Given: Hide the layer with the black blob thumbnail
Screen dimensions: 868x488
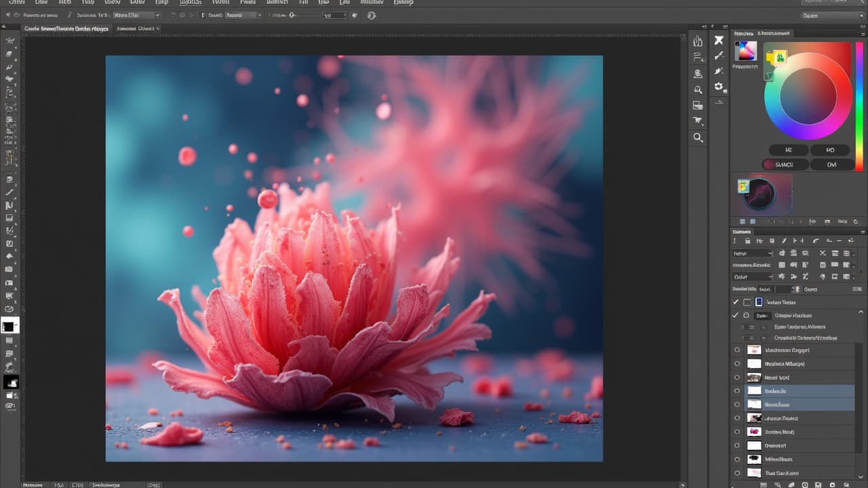Looking at the screenshot, I should [737, 459].
